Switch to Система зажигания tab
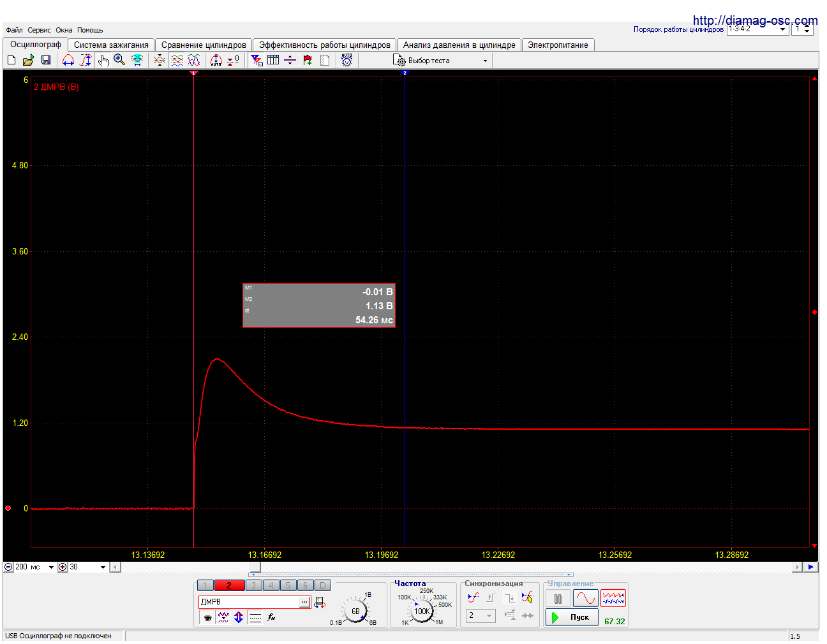827x644 pixels. point(111,45)
